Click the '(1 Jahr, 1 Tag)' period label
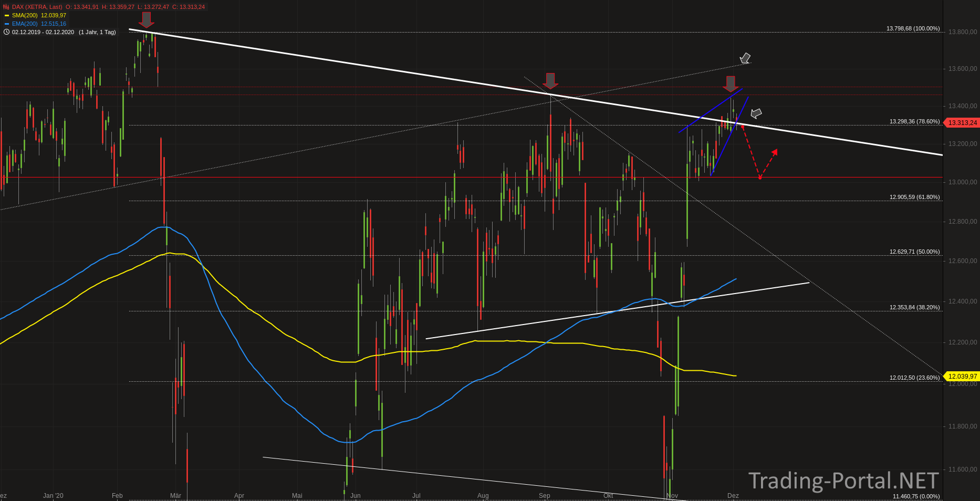980x501 pixels. tap(97, 32)
